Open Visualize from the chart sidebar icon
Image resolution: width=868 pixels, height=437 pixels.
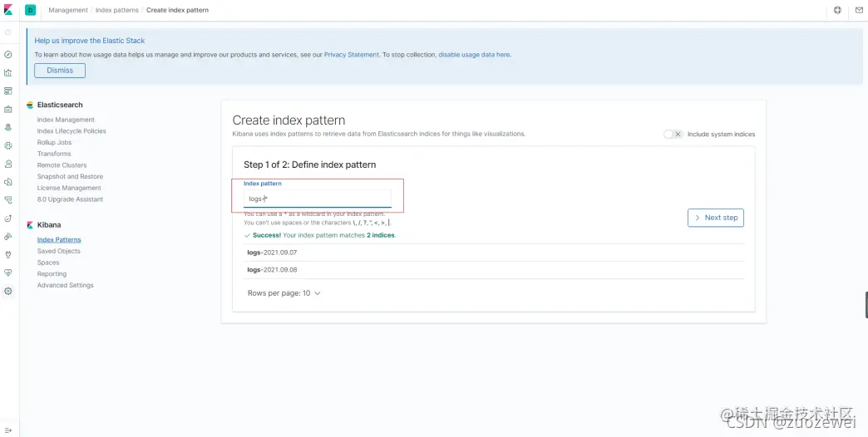(8, 72)
